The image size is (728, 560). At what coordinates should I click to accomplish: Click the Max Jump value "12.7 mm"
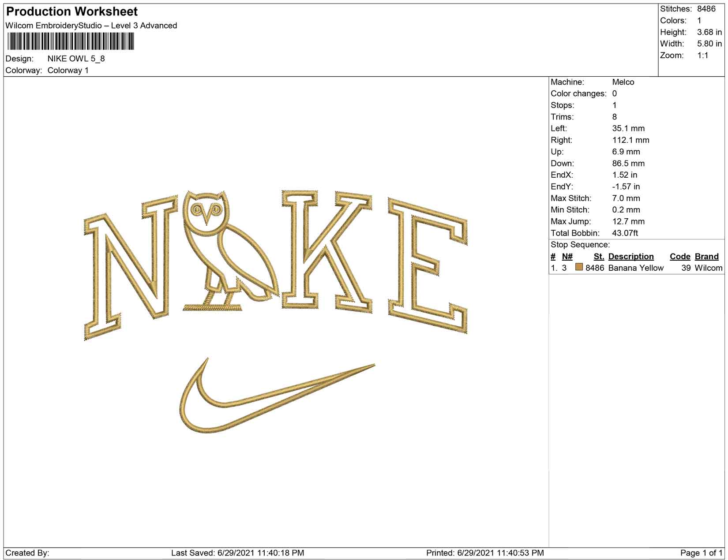click(628, 221)
